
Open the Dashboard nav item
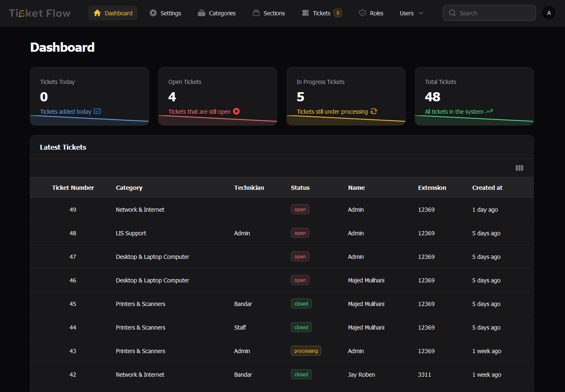pos(113,13)
